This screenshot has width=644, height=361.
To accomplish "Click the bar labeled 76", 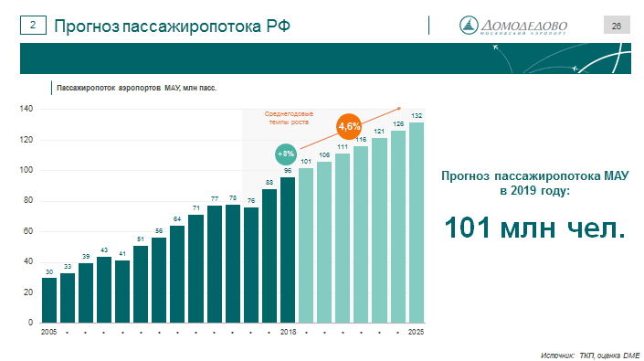I will click(x=251, y=265).
